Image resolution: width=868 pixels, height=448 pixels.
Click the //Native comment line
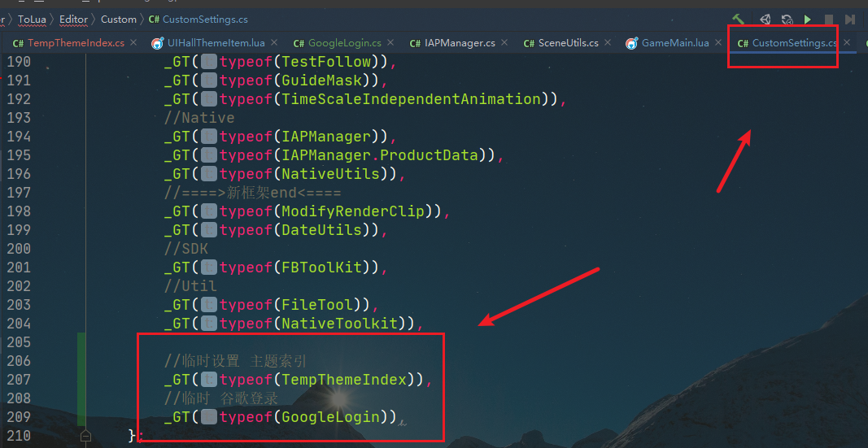(x=199, y=118)
